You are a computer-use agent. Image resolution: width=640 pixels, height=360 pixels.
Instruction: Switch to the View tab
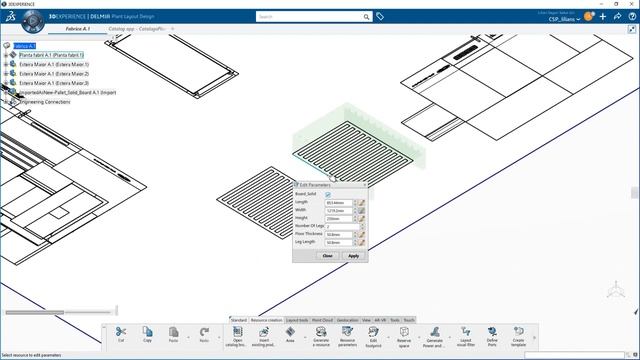point(366,320)
